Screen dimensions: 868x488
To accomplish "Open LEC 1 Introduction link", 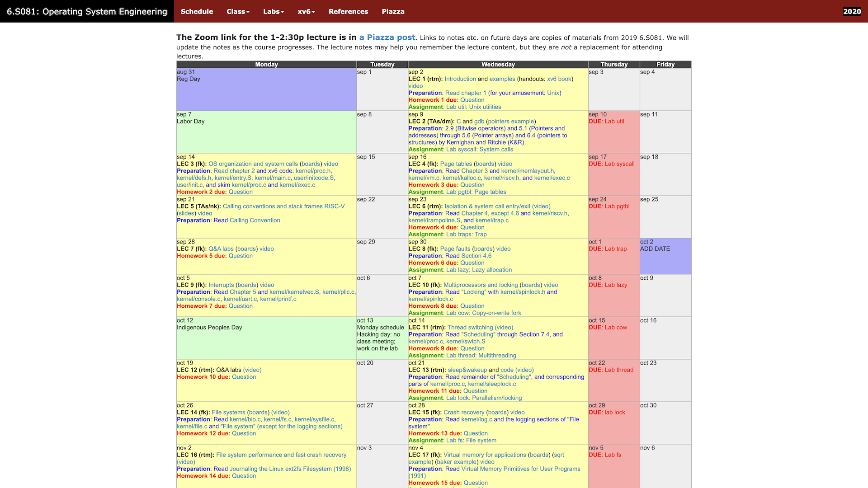I will [460, 79].
